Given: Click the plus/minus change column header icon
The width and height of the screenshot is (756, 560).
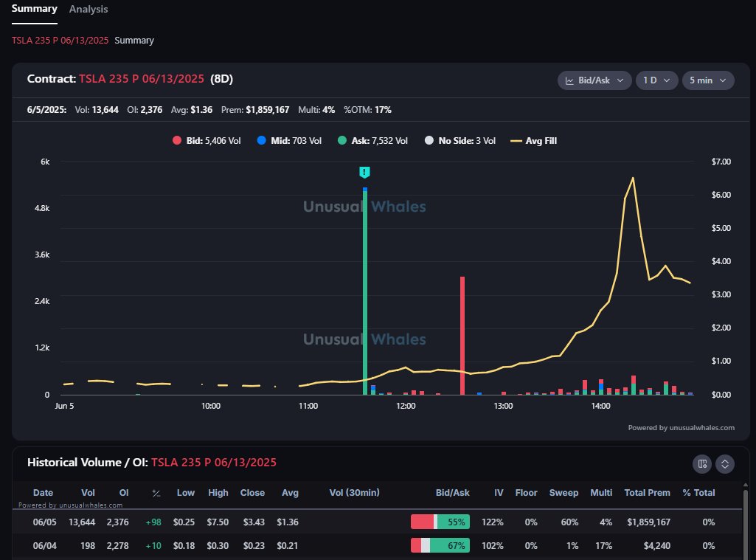Looking at the screenshot, I should [156, 493].
